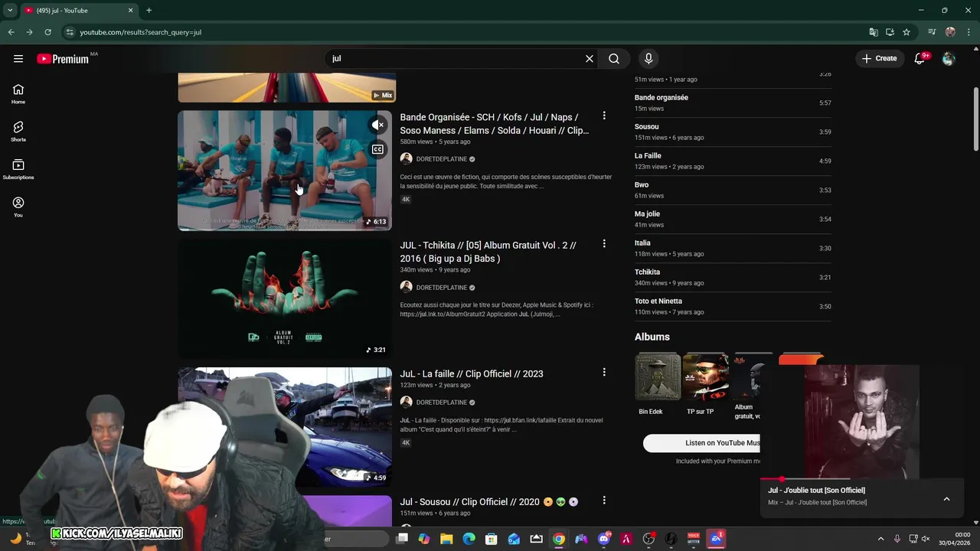Play Ma jolie in the song list
This screenshot has height=551, width=980.
tap(733, 219)
